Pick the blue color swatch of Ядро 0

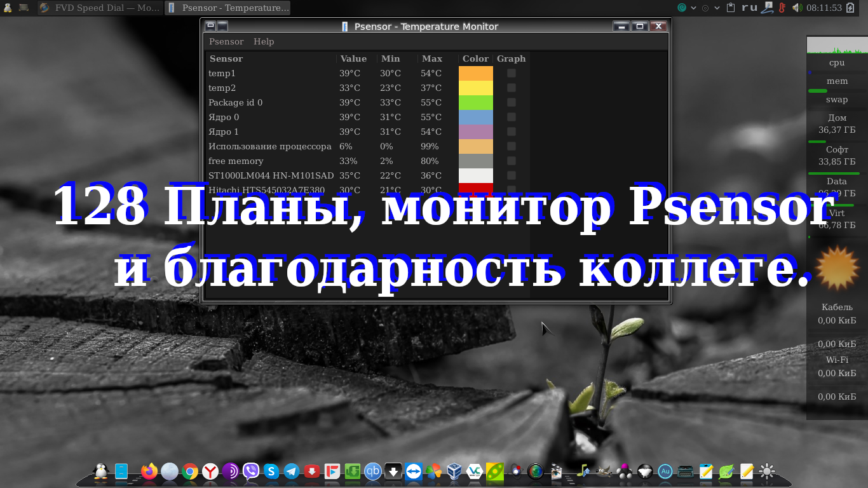click(476, 117)
